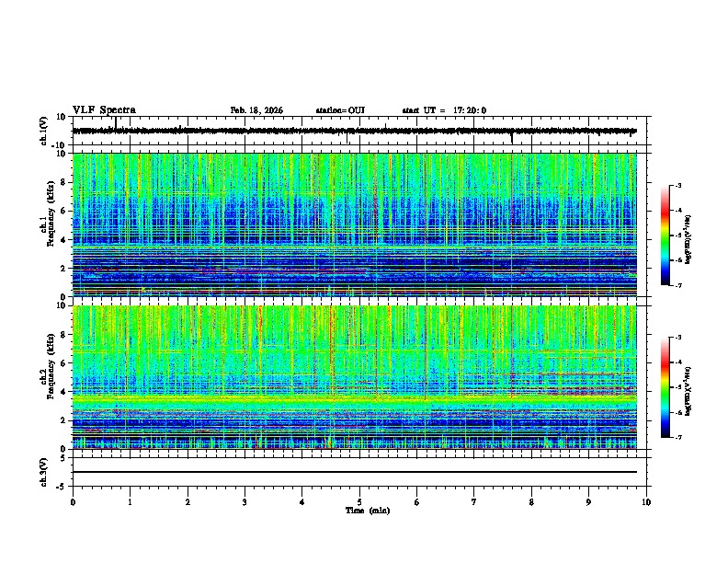Click the "station=OUI" label
The height and width of the screenshot is (563, 728).
tap(340, 110)
